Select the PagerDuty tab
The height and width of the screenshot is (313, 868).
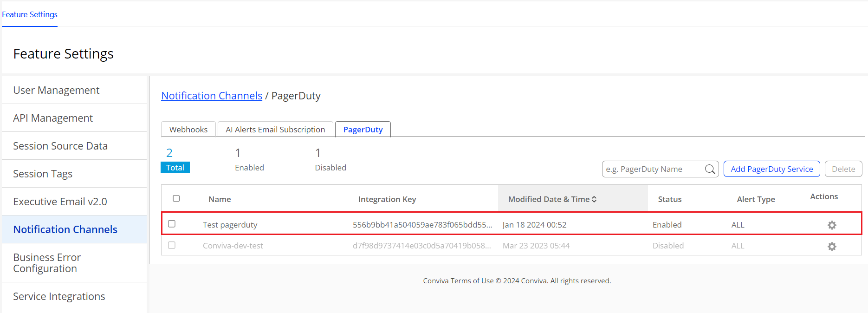click(x=363, y=130)
